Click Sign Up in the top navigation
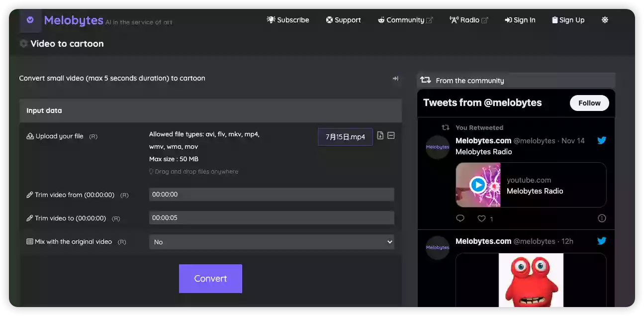This screenshot has width=644, height=316. pyautogui.click(x=568, y=20)
